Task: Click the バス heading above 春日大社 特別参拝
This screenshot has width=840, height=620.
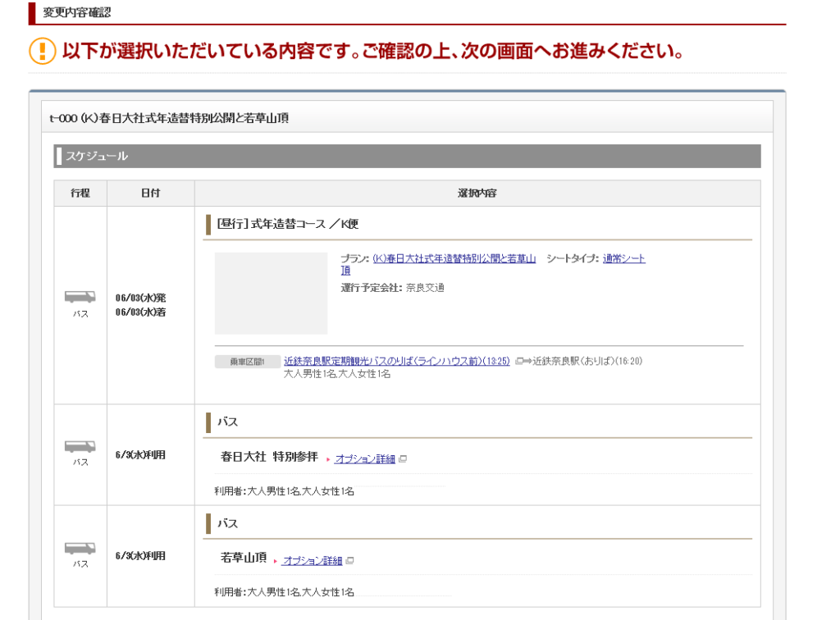Action: (x=228, y=422)
